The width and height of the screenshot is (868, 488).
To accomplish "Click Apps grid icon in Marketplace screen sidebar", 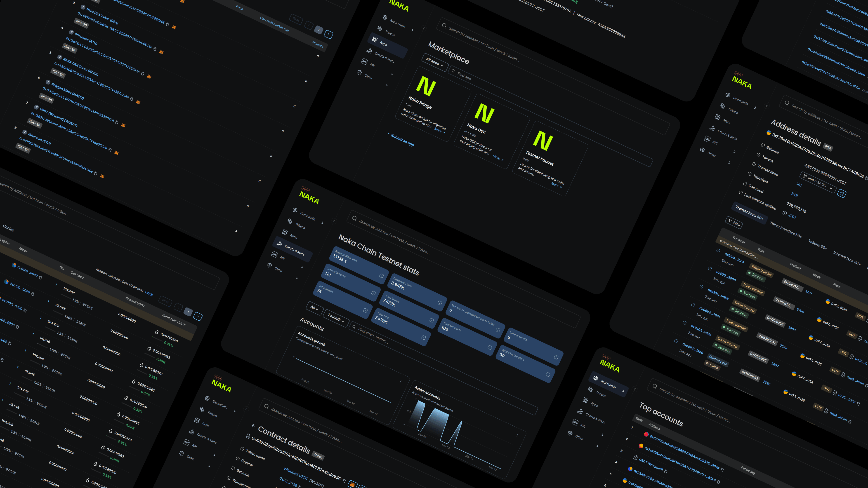I will [374, 39].
